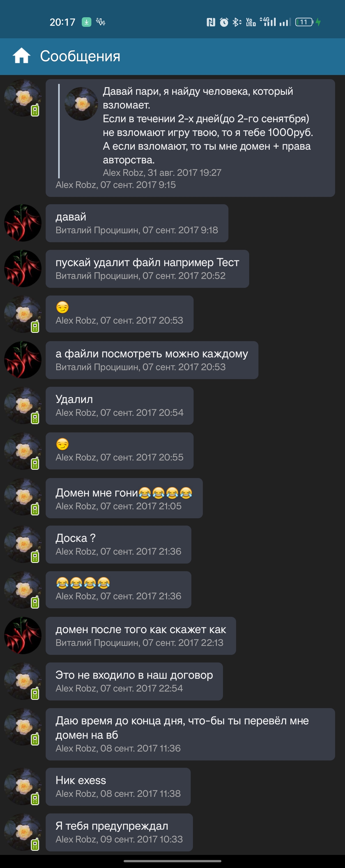Select message 'домен после того как скажет как'
This screenshot has height=868, width=345.
point(141,636)
